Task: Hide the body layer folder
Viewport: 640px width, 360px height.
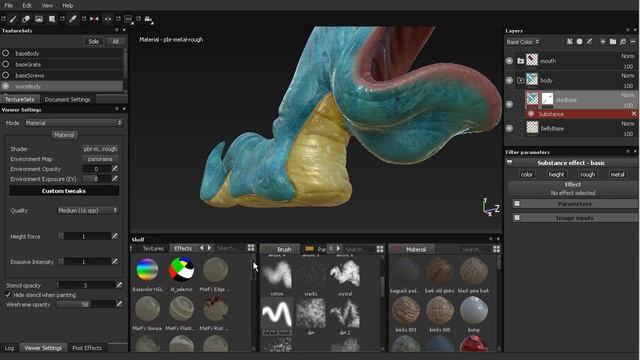Action: (x=509, y=80)
